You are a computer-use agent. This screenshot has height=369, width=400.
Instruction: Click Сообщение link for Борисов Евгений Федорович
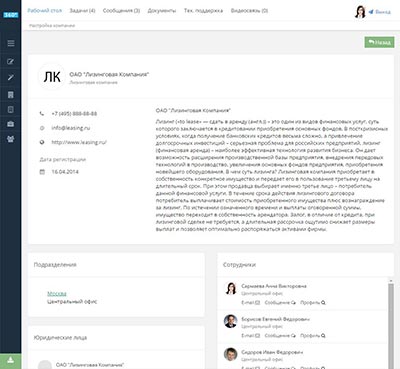280,336
